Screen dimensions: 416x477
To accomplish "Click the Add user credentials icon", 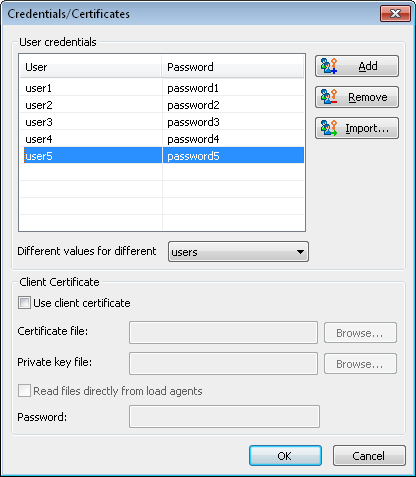I will coord(329,66).
